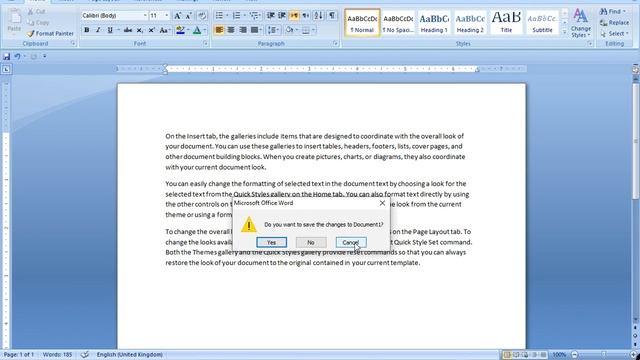The height and width of the screenshot is (360, 640).
Task: Apply text highlight color
Action: coord(180,30)
